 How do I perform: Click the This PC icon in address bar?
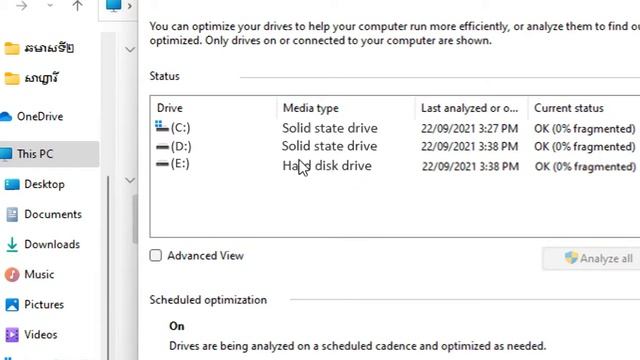click(113, 6)
